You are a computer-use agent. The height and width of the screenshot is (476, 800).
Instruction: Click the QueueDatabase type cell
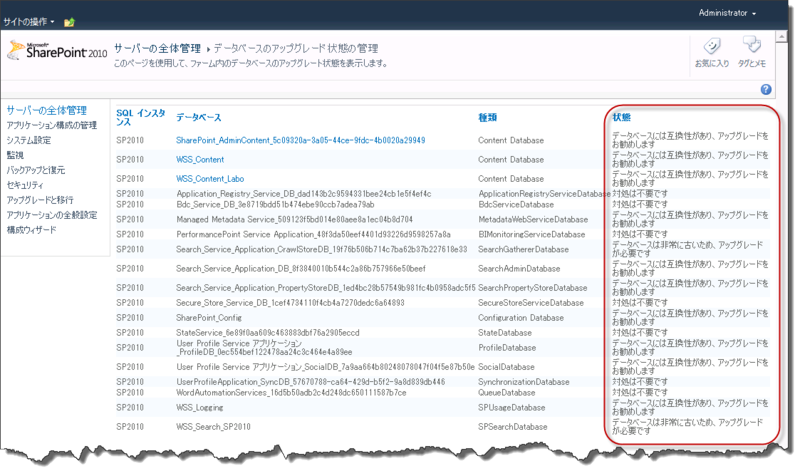(507, 393)
